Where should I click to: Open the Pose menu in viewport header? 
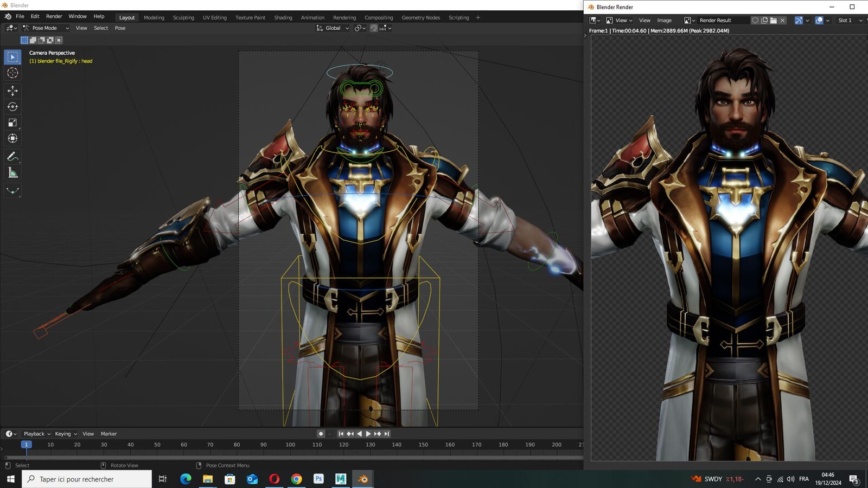[120, 28]
